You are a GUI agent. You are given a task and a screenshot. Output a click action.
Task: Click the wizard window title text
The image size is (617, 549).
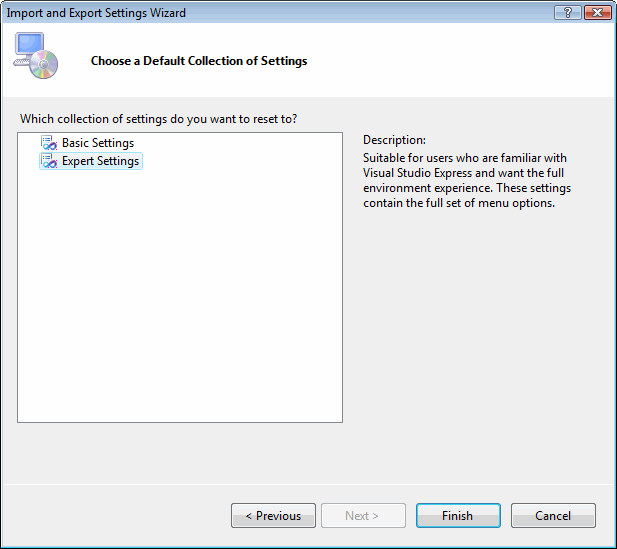point(96,13)
